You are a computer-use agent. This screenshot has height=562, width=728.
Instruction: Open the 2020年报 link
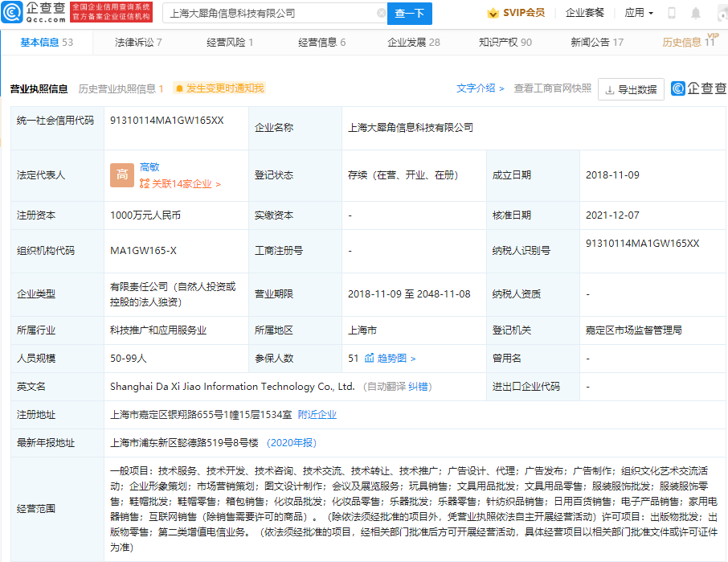tap(292, 443)
